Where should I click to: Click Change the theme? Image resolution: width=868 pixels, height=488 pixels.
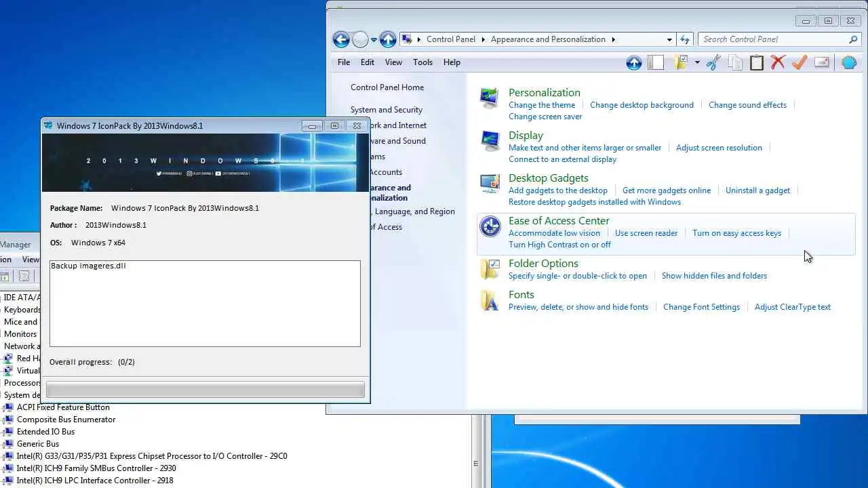point(542,105)
